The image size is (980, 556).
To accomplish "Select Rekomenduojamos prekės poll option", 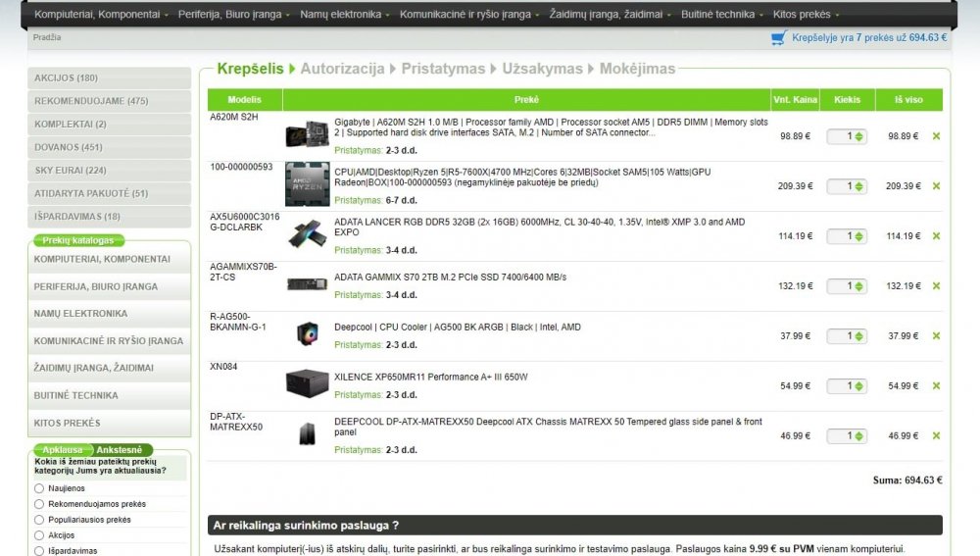I will tap(39, 504).
